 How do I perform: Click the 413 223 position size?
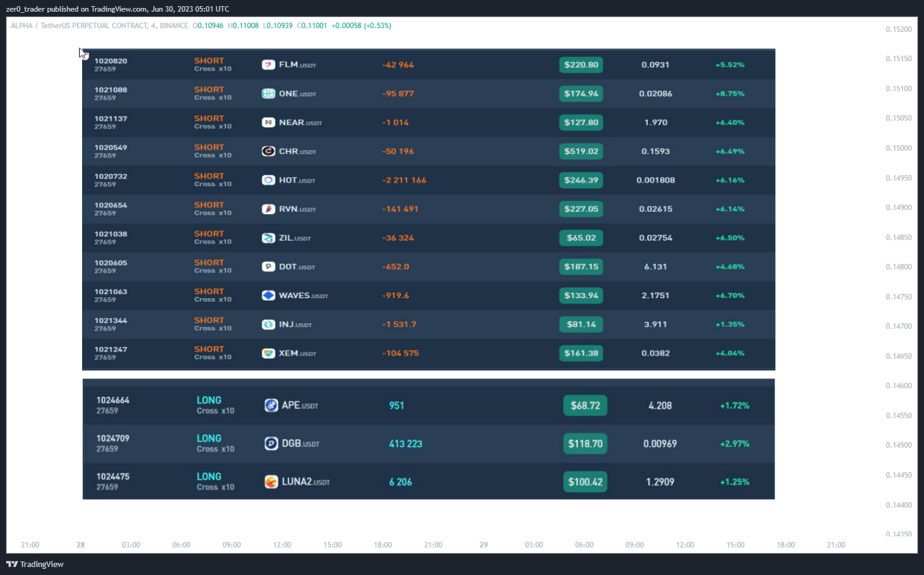point(406,444)
